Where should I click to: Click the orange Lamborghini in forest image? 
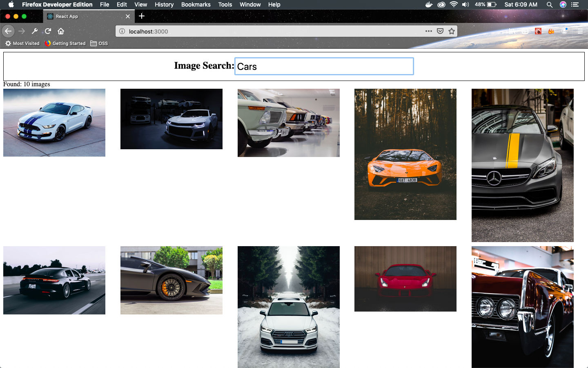click(x=405, y=154)
